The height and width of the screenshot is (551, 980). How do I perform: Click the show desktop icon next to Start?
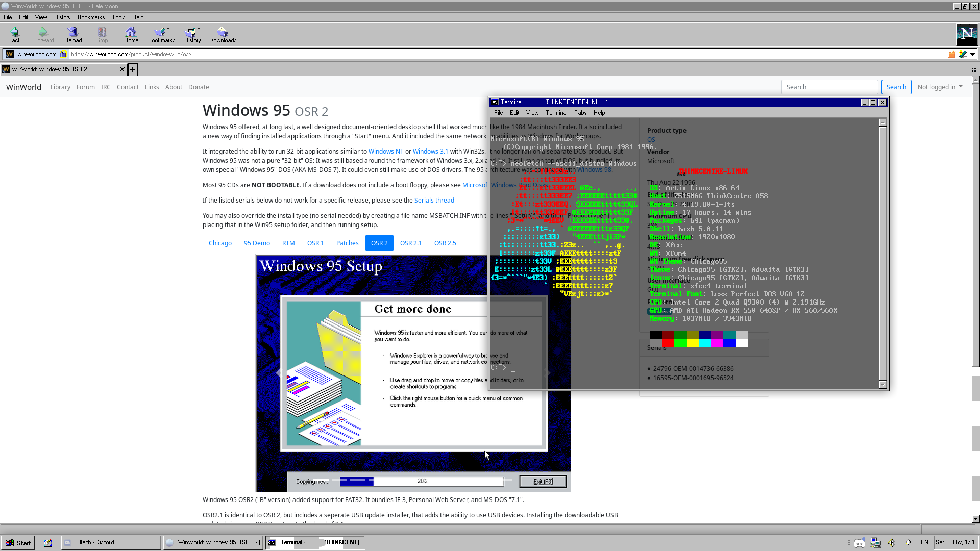click(48, 543)
